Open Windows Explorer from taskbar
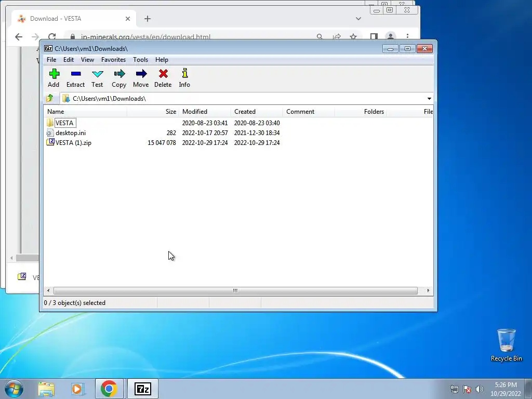The image size is (532, 399). coord(46,389)
